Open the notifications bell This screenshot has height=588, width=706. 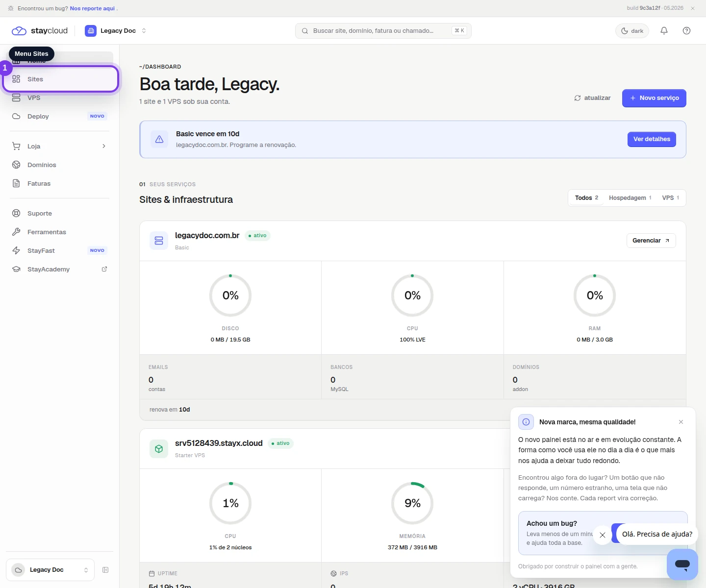664,30
